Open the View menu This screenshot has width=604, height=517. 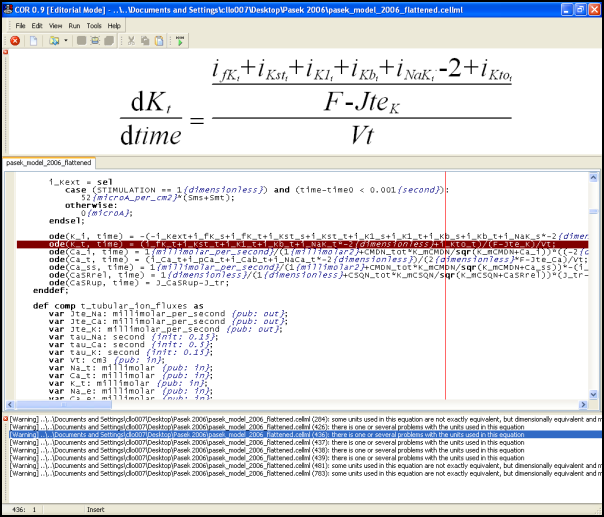tap(55, 26)
